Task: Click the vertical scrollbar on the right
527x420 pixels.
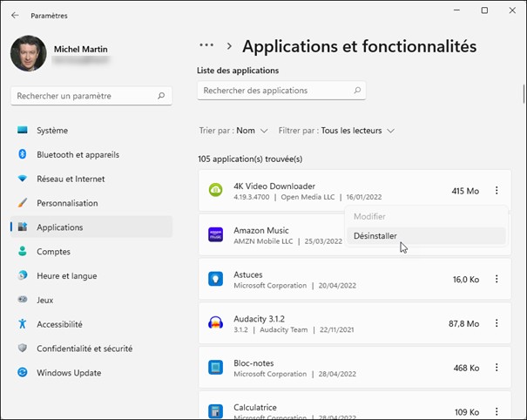Action: point(523,94)
